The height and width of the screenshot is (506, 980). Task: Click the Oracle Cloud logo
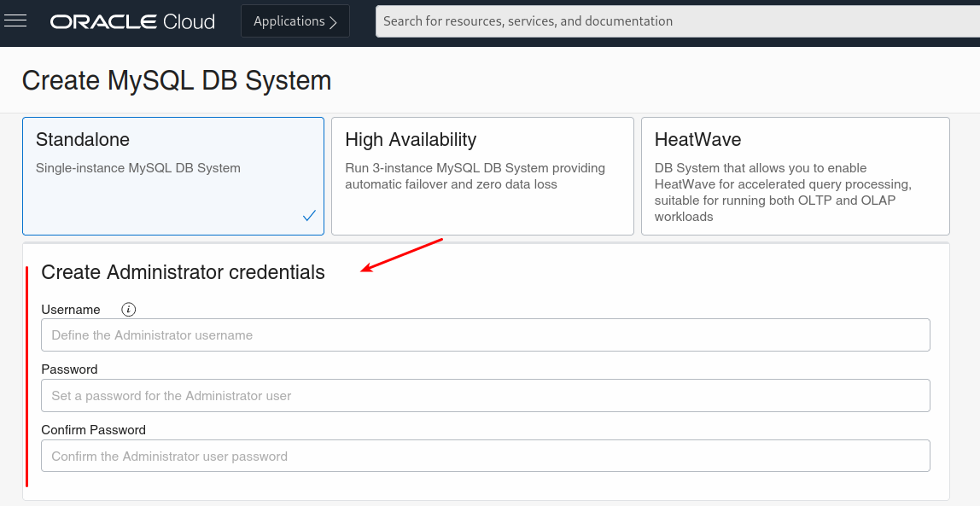coord(132,21)
